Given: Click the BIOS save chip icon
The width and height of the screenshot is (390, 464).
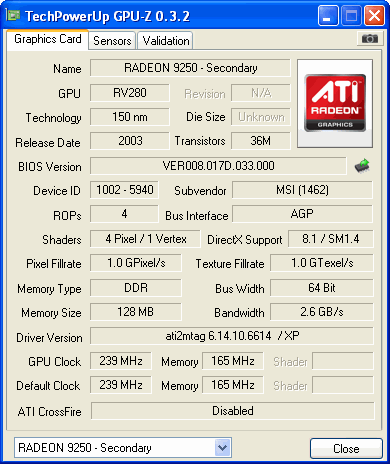Looking at the screenshot, I should (x=362, y=165).
